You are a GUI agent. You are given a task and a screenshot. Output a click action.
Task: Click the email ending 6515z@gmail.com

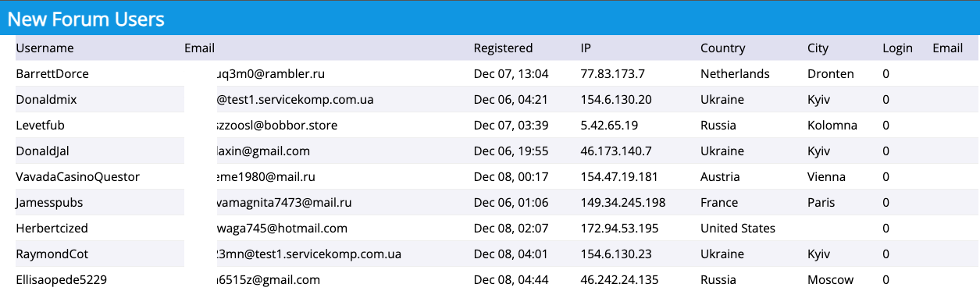pyautogui.click(x=269, y=280)
